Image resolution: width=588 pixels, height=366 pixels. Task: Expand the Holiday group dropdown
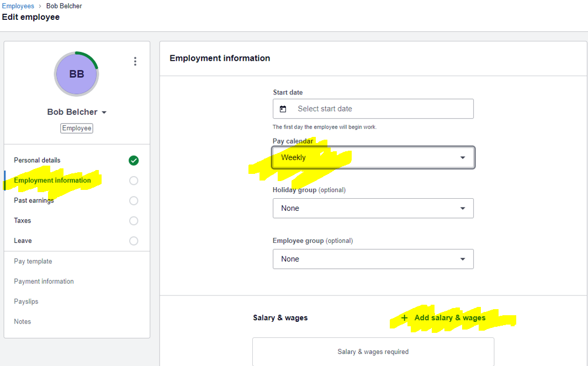pyautogui.click(x=373, y=209)
